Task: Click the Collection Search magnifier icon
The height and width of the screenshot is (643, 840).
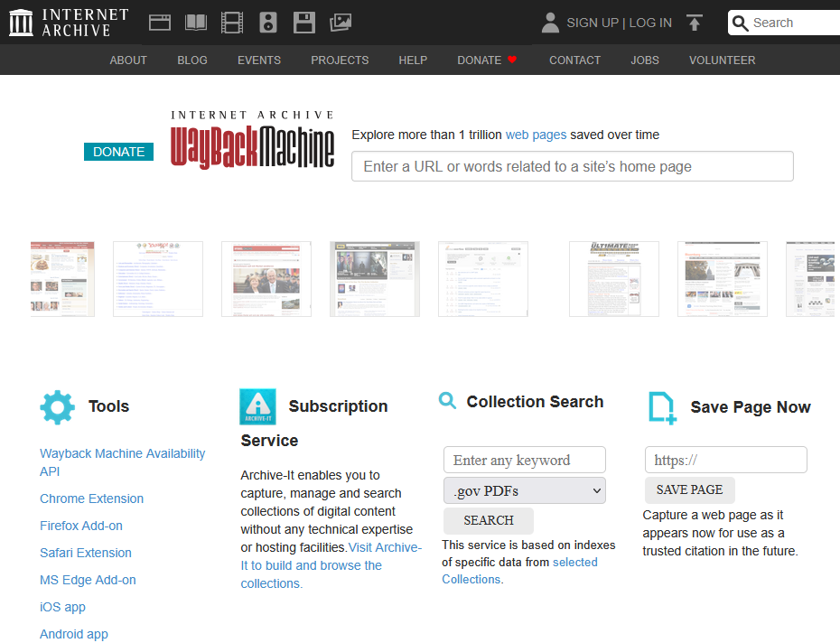Action: 447,401
